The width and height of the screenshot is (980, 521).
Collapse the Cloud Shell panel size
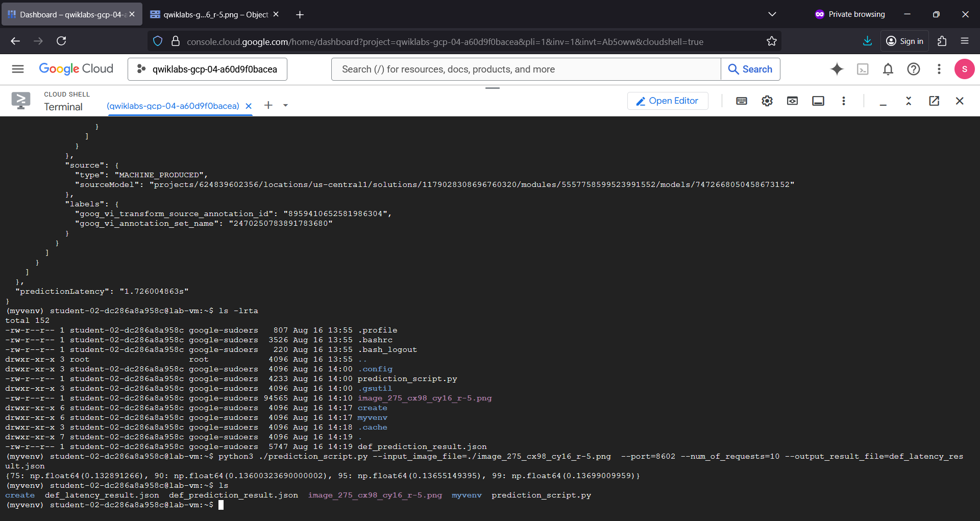click(x=909, y=101)
